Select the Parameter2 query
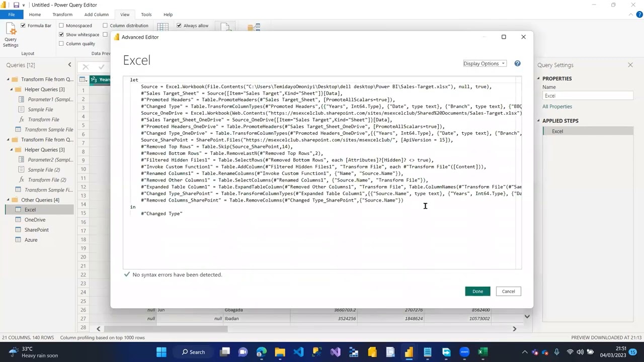This screenshot has height=362, width=644. [x=50, y=160]
